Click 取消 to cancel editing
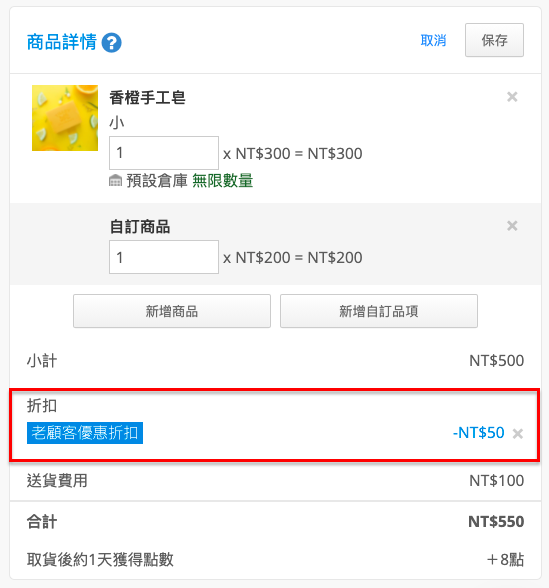This screenshot has width=549, height=588. pos(433,40)
